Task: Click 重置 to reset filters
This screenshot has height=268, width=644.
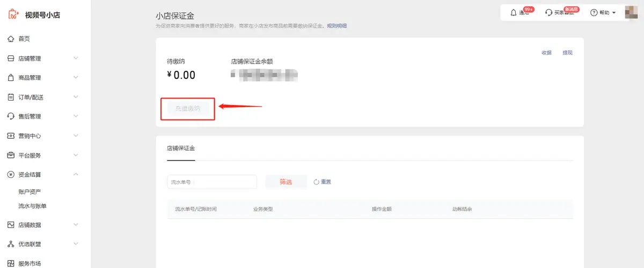Action: 322,182
